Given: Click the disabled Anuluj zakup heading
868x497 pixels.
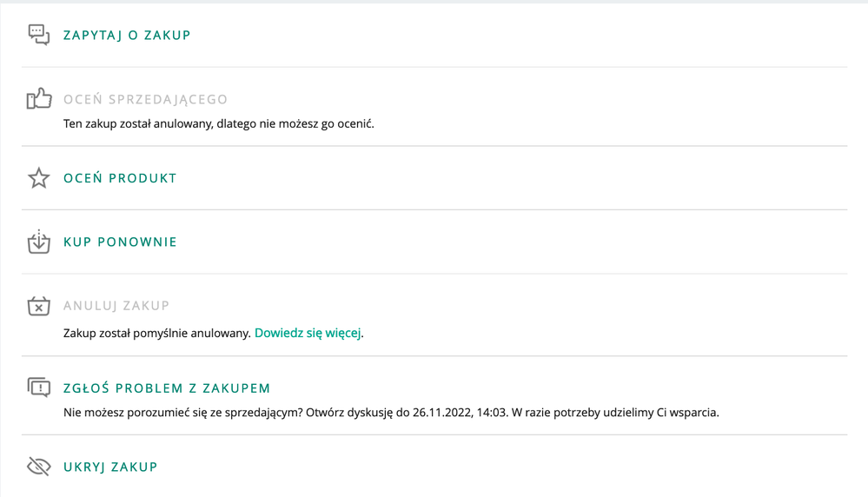Looking at the screenshot, I should [116, 306].
